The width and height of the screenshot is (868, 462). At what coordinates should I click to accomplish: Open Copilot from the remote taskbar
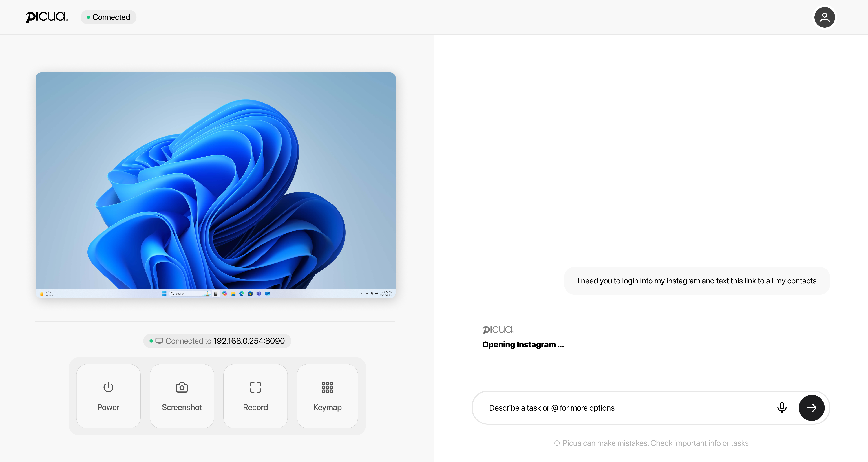(225, 294)
